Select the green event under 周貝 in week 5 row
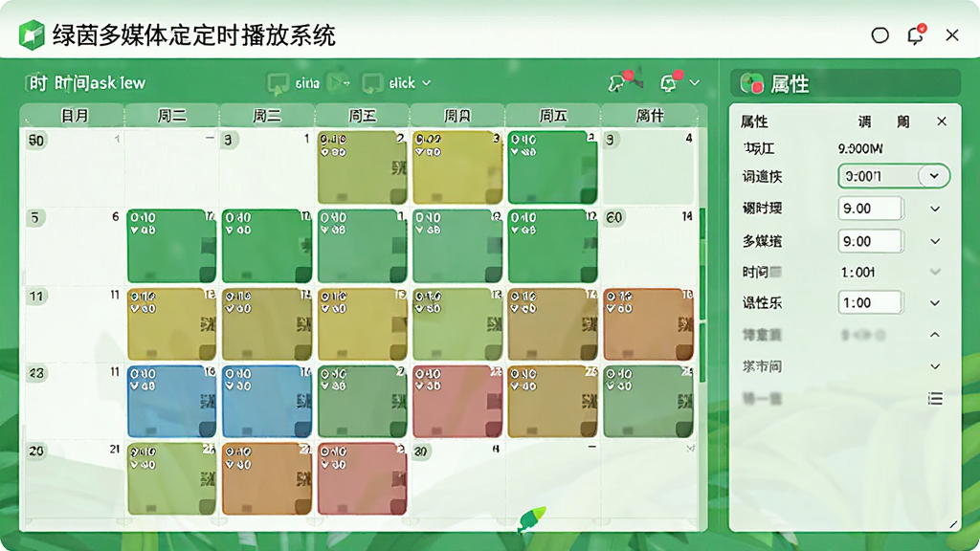The image size is (980, 551). point(457,246)
